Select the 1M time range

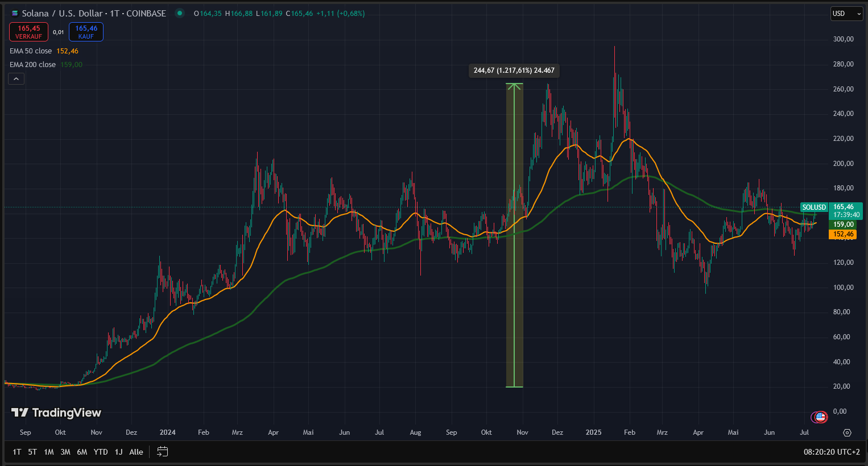tap(49, 452)
